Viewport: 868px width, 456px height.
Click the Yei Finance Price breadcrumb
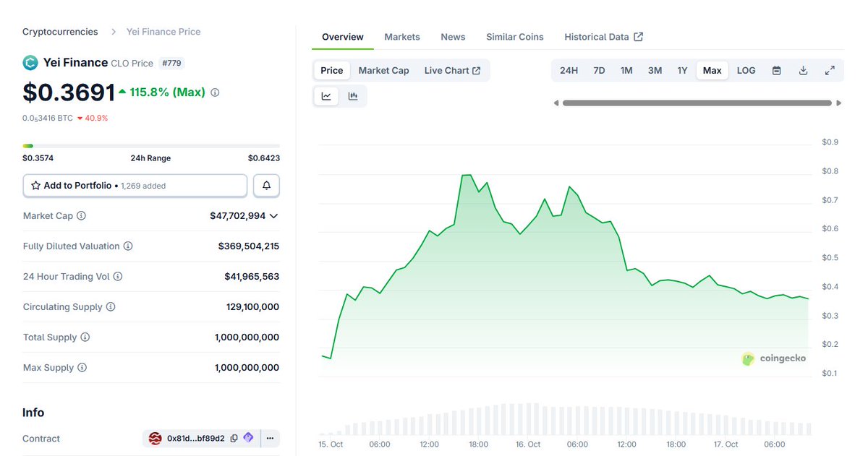click(x=163, y=32)
